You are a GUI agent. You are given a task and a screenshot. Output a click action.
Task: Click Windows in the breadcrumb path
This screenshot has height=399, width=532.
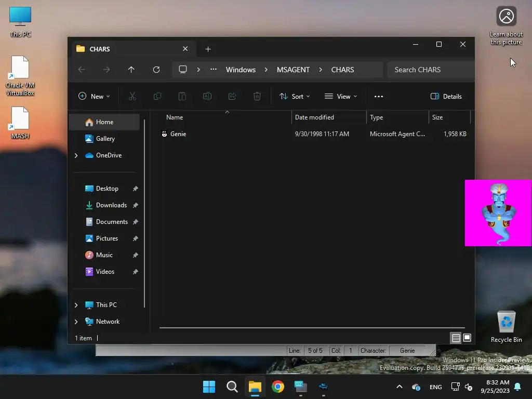click(x=241, y=70)
